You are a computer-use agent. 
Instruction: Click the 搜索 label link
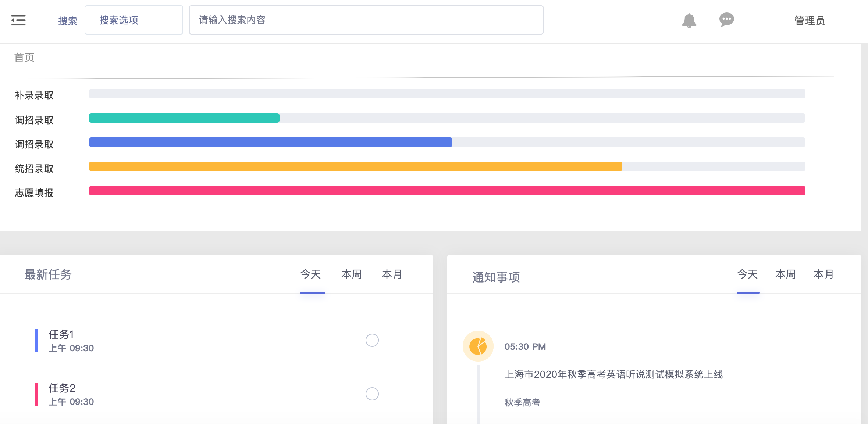coord(68,21)
